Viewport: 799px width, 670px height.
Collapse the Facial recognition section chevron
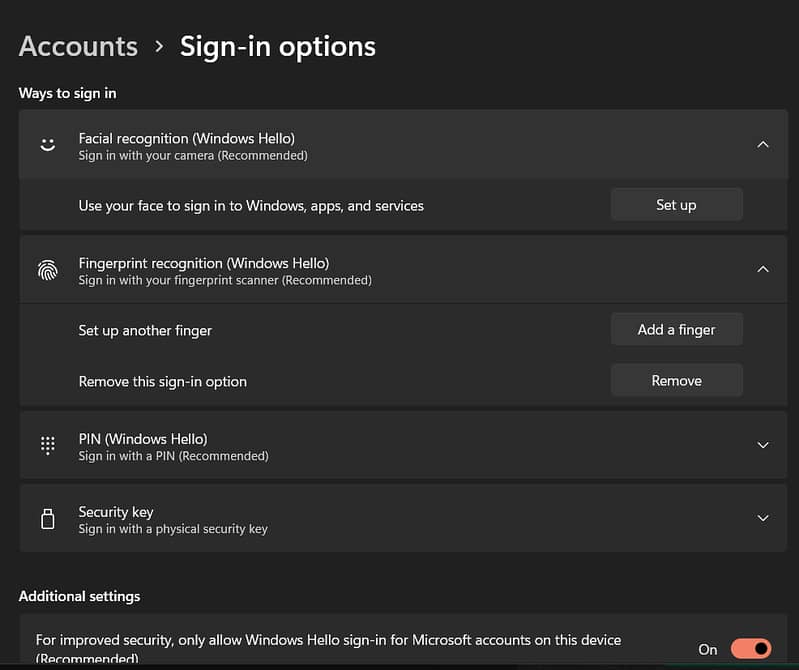click(x=762, y=145)
